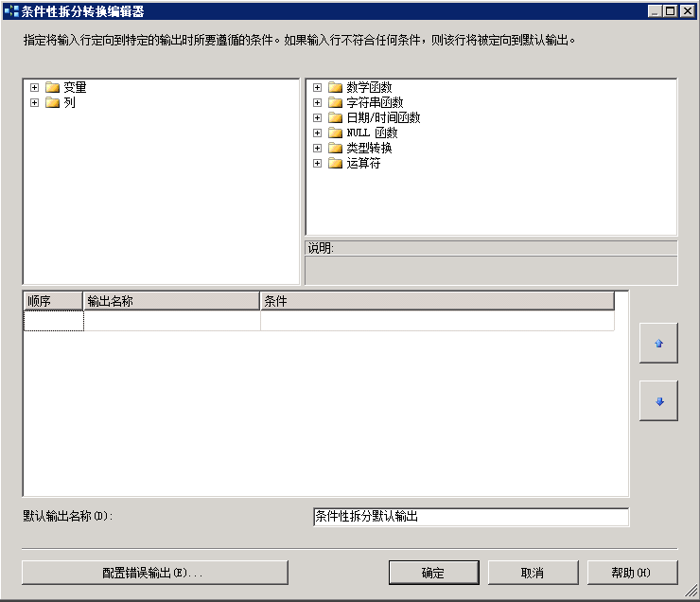This screenshot has width=700, height=602.
Task: Click the empty 条件 cell in first row
Action: (437, 321)
